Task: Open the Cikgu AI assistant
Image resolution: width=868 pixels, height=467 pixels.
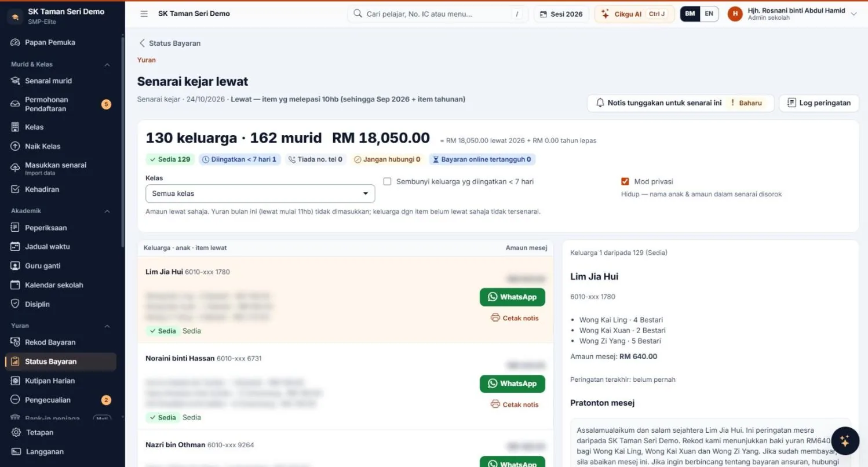Action: pos(634,14)
